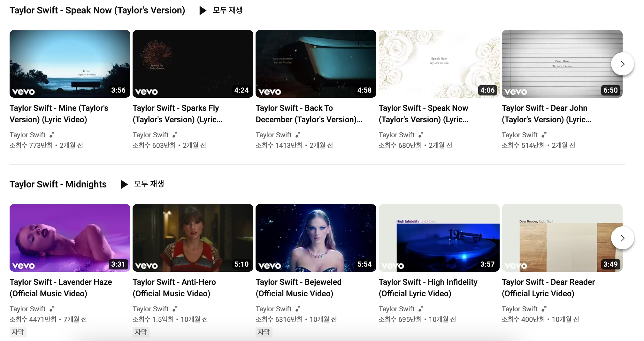Play all in Midnights playlist

[142, 184]
